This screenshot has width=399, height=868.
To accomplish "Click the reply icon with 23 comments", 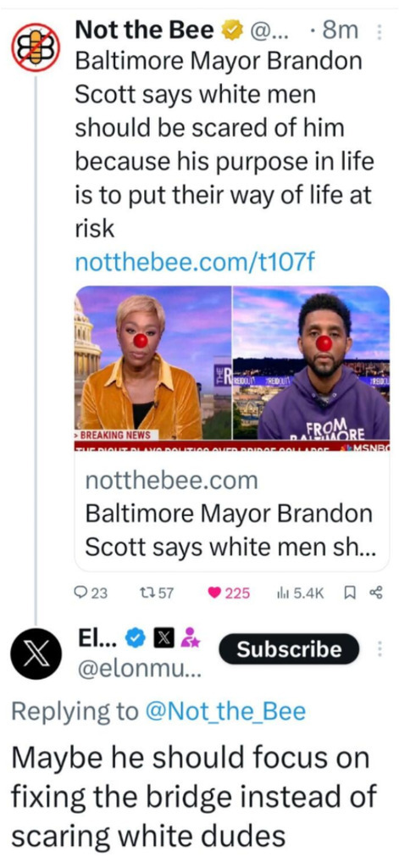I will point(91,593).
